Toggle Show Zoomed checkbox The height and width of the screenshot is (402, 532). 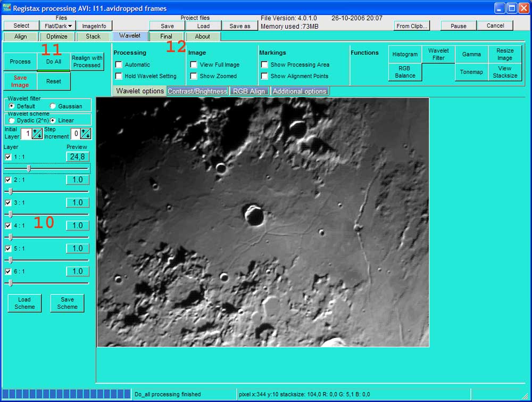coord(194,76)
